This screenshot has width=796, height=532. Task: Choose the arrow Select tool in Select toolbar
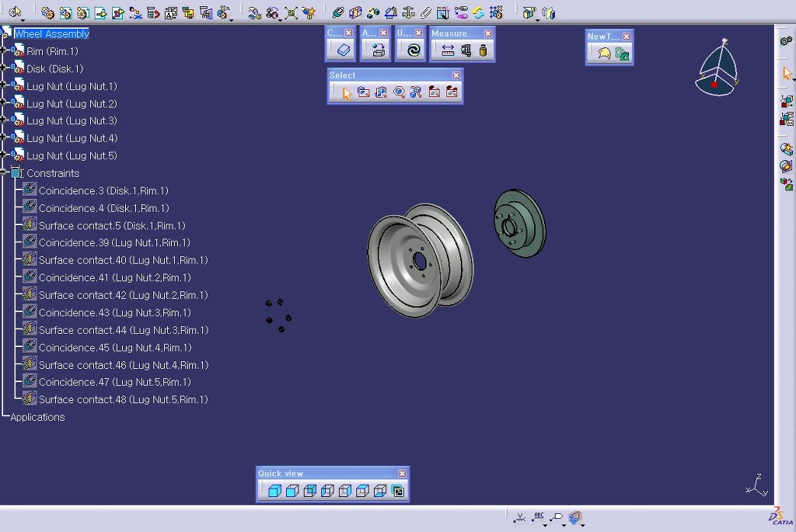point(347,92)
